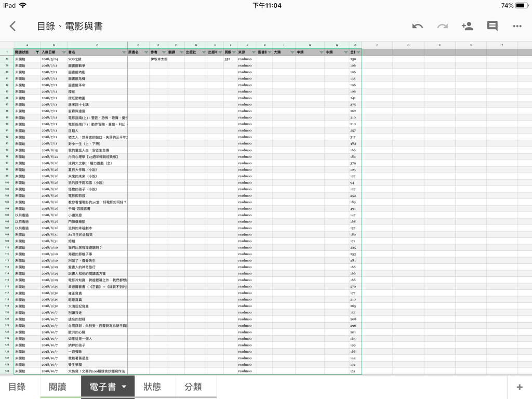Select column O header

point(355,45)
